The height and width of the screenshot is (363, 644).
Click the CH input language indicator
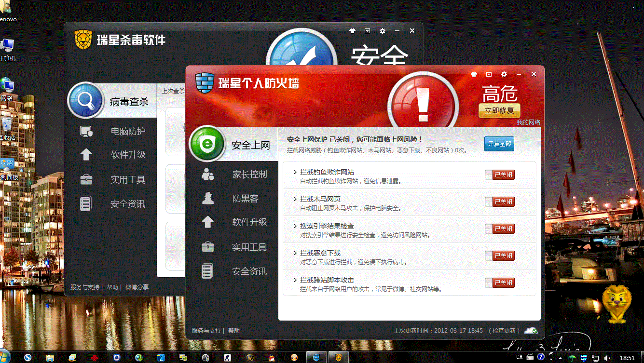click(519, 357)
